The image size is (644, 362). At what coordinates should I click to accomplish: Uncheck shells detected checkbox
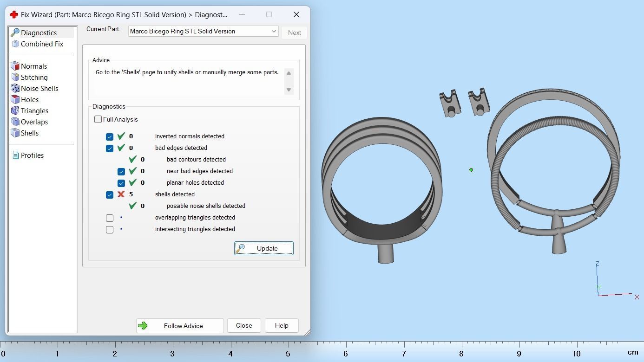coord(110,194)
